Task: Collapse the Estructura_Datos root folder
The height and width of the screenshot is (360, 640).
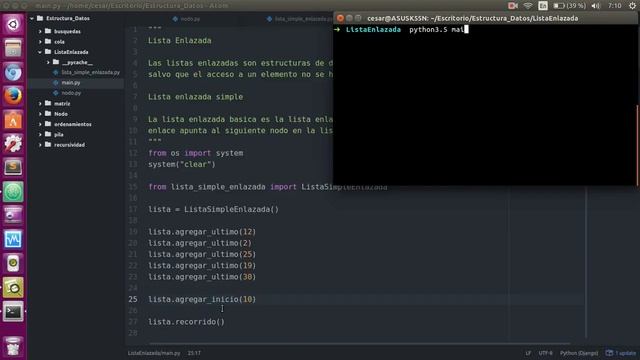Action: pos(31,18)
